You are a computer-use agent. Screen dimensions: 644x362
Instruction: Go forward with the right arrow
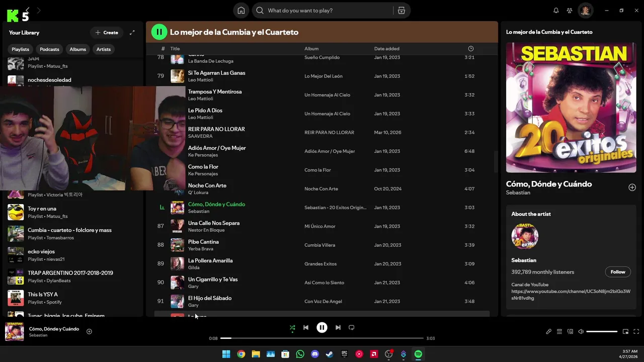tap(39, 10)
